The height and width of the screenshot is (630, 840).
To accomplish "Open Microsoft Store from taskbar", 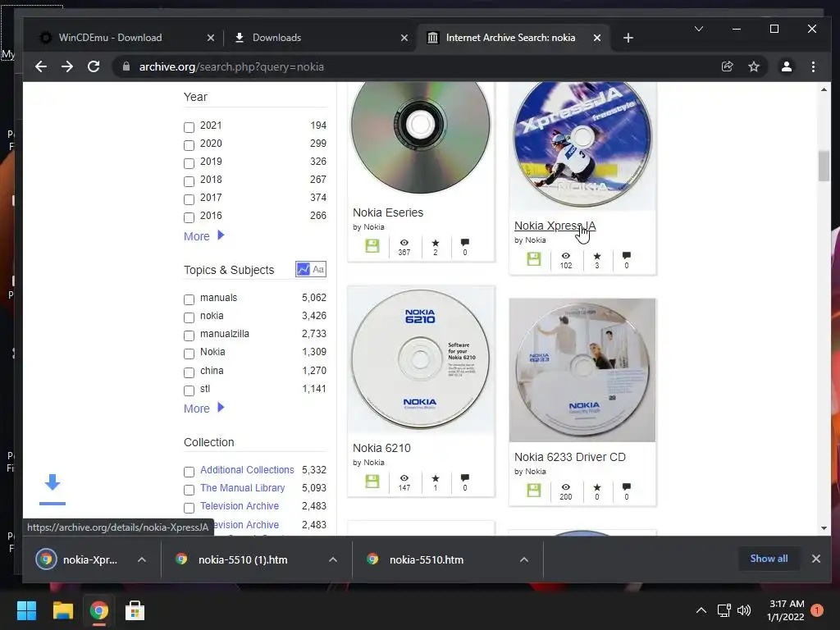I will pos(135,610).
